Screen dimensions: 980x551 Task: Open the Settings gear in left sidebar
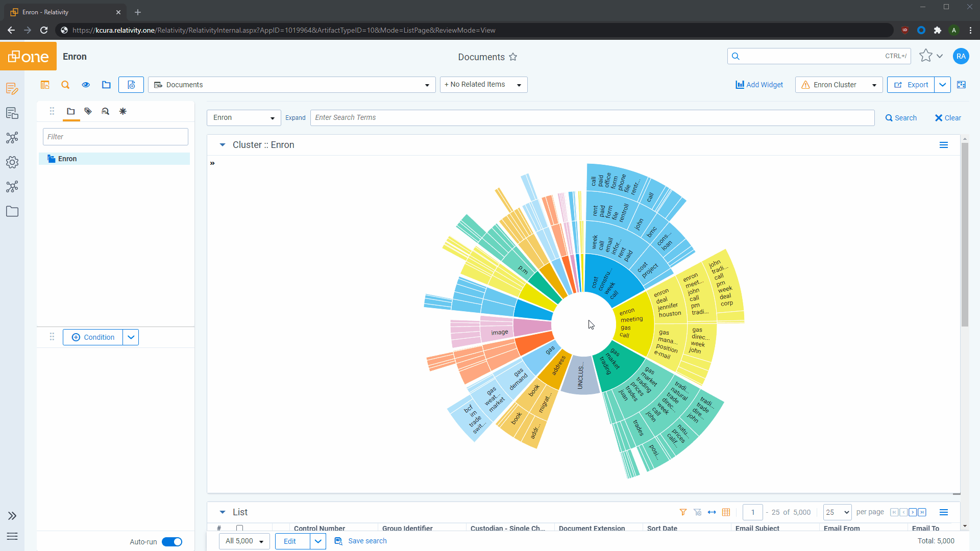click(x=12, y=162)
